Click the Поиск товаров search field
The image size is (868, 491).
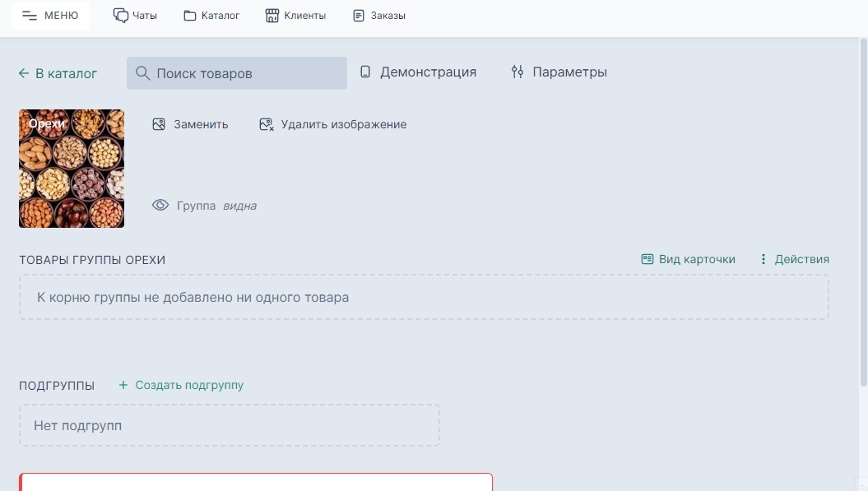click(237, 72)
